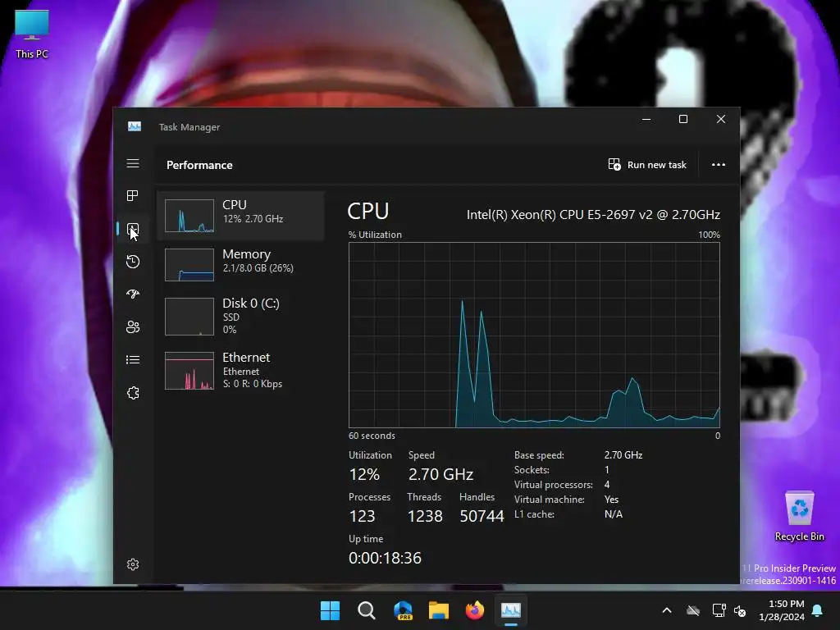Click the '60 seconds' graph label
The height and width of the screenshot is (630, 840).
tap(372, 436)
